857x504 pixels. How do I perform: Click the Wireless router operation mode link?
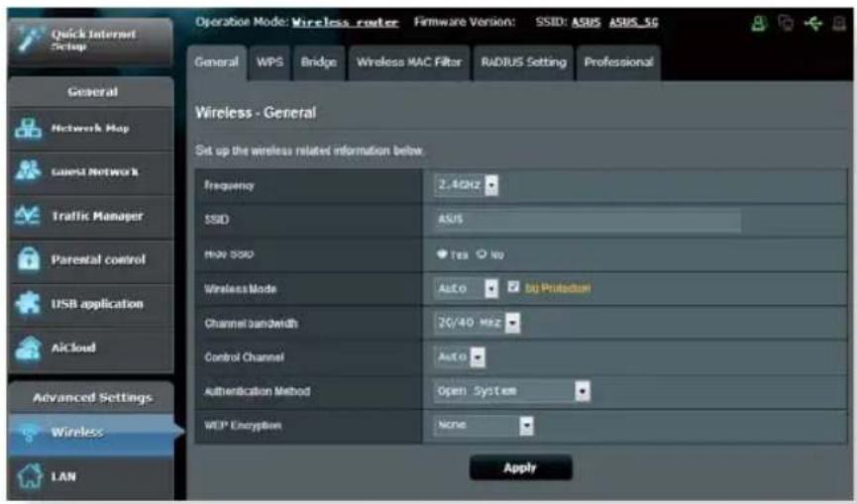[345, 23]
